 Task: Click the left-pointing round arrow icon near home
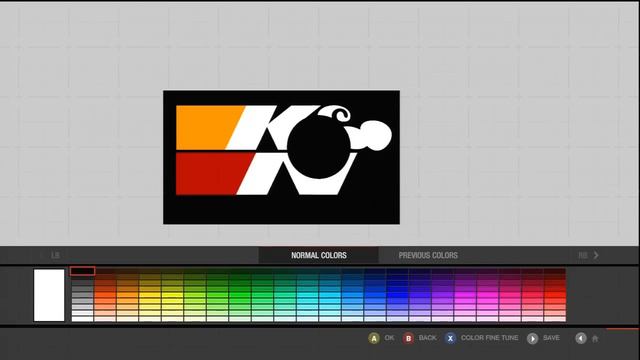(x=581, y=338)
